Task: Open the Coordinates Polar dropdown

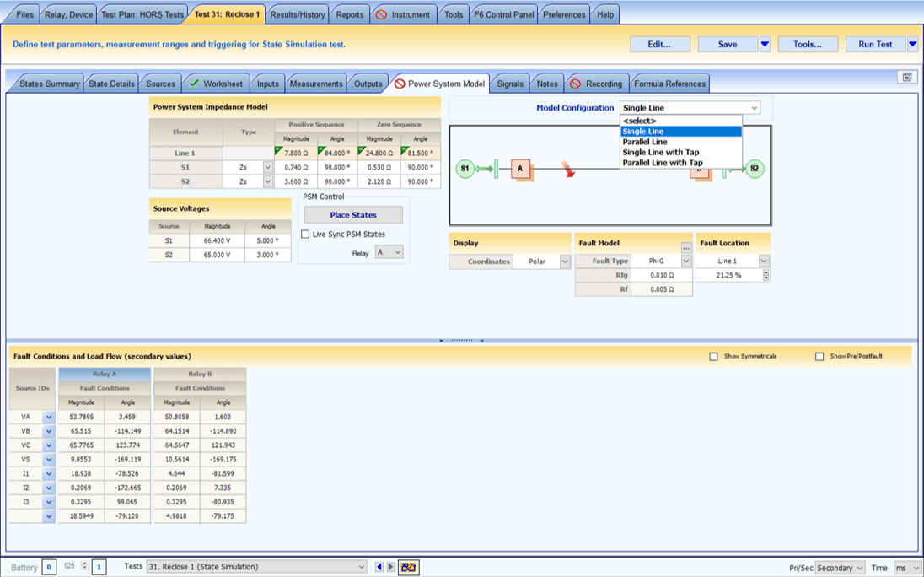Action: tap(565, 262)
